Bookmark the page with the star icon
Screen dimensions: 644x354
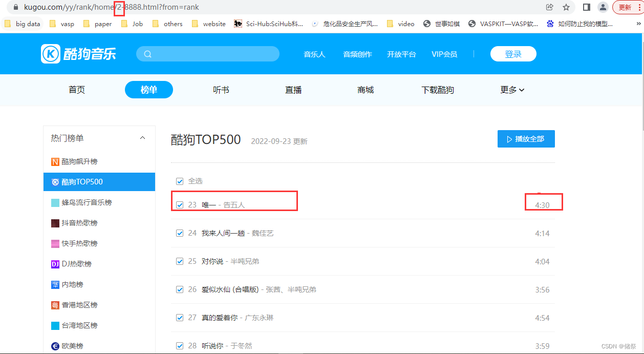click(x=566, y=7)
